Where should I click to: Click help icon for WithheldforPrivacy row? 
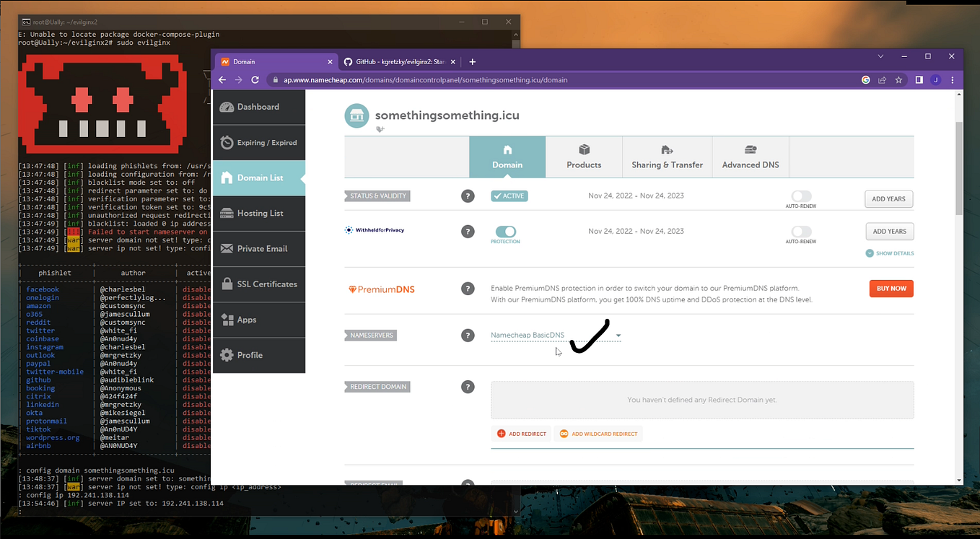click(x=468, y=232)
